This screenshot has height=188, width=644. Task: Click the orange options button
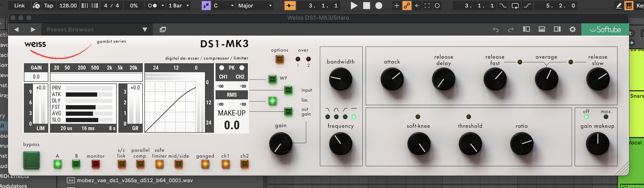(x=280, y=59)
